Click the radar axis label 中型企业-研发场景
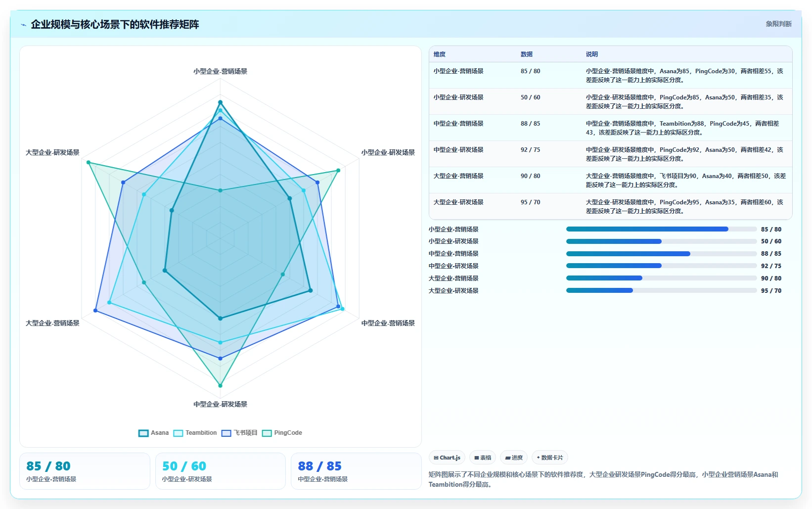The image size is (812, 509). pos(221,404)
